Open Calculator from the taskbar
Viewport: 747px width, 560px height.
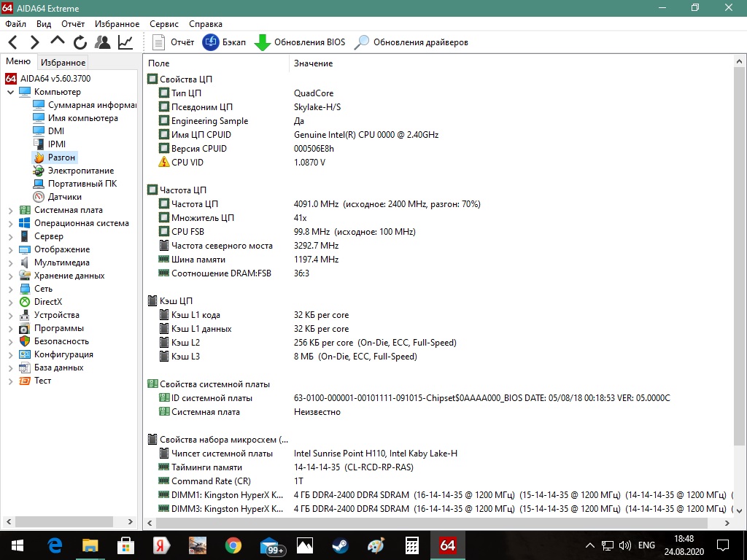pyautogui.click(x=412, y=545)
